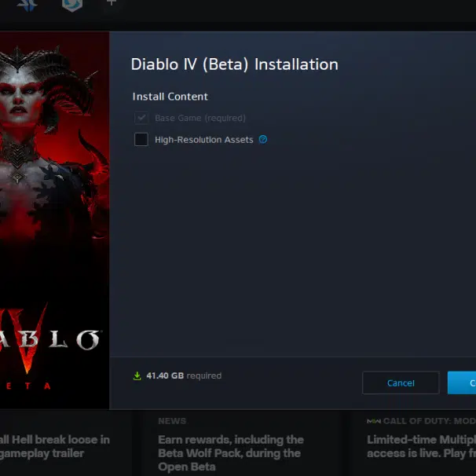Click the green download size icon
476x476 pixels.
tap(137, 375)
